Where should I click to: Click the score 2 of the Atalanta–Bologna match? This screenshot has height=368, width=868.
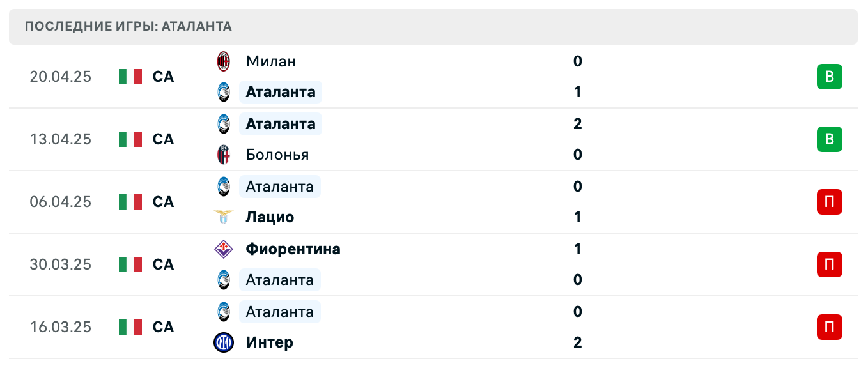(577, 124)
